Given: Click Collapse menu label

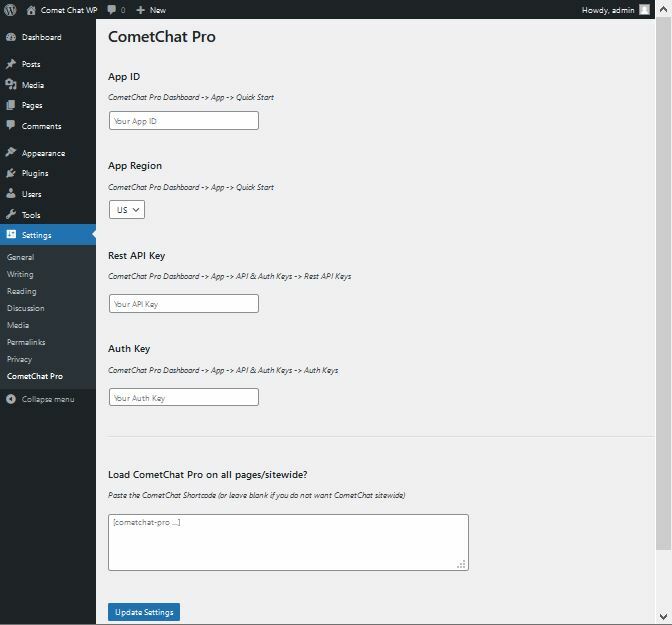Looking at the screenshot, I should (48, 399).
